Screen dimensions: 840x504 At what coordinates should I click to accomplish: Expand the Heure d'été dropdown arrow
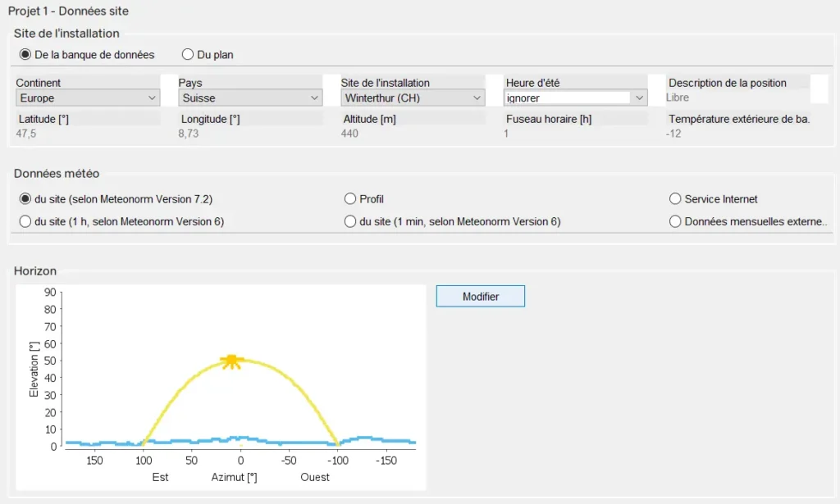pos(639,98)
